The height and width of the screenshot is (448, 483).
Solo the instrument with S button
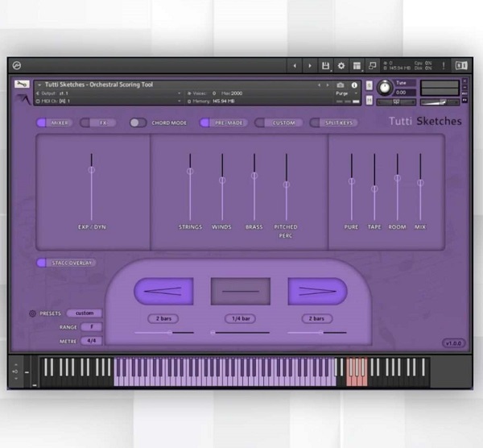point(369,85)
